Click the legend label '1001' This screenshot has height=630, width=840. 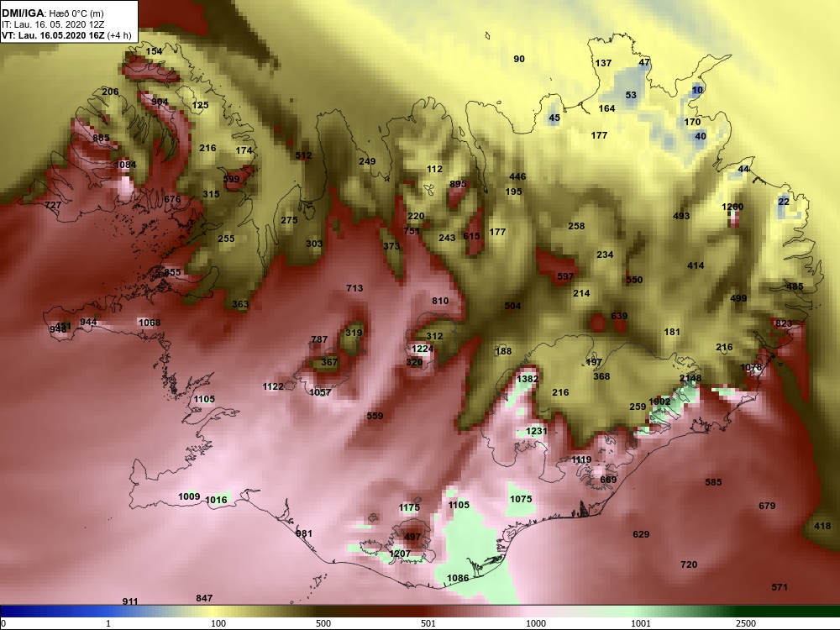(641, 623)
